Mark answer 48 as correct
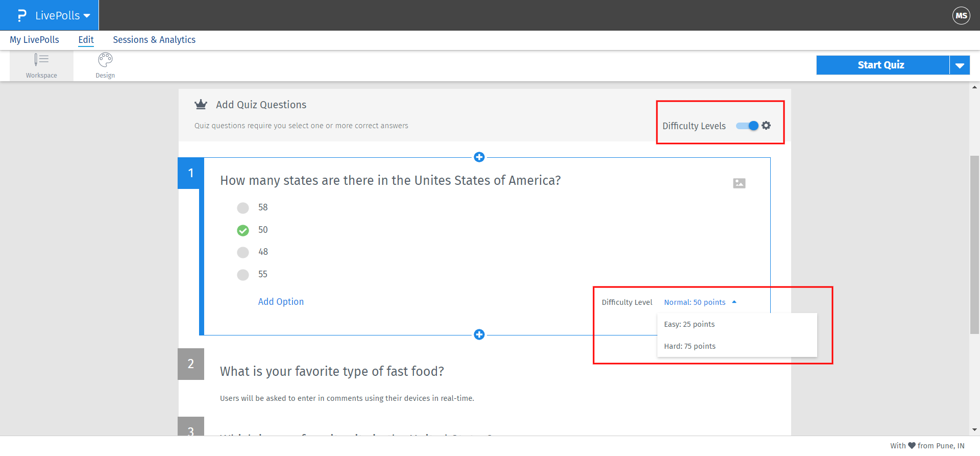Viewport: 980px width, 456px height. point(243,252)
